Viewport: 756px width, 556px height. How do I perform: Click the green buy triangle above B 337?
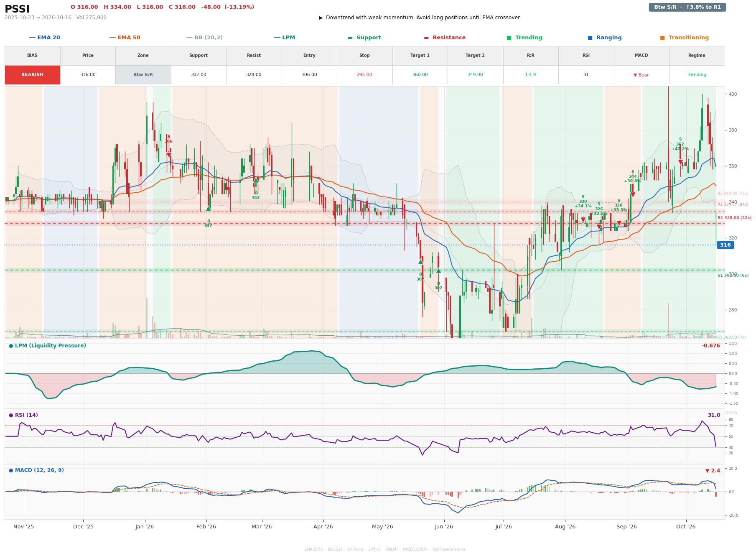click(x=208, y=208)
